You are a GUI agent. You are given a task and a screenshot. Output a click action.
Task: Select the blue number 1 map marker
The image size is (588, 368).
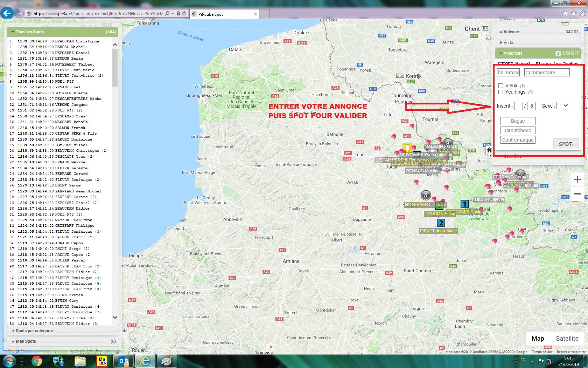(464, 204)
